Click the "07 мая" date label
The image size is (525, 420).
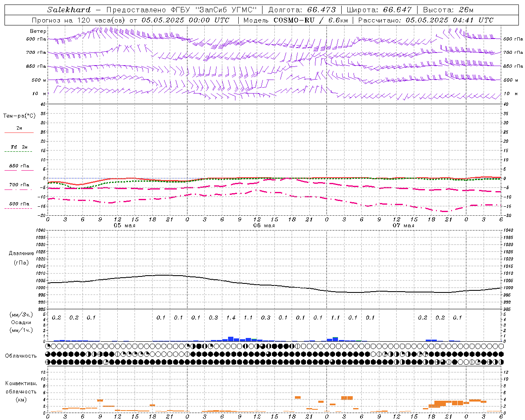point(403,226)
